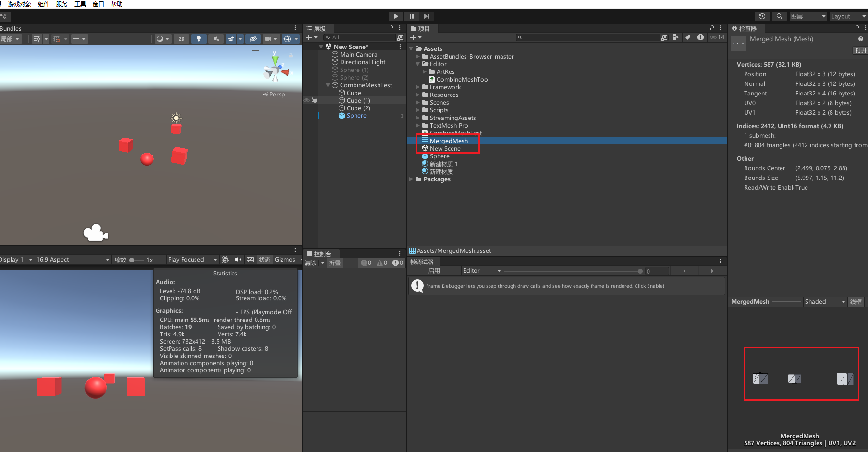Click the Step frame forward button
The width and height of the screenshot is (868, 452).
[427, 16]
